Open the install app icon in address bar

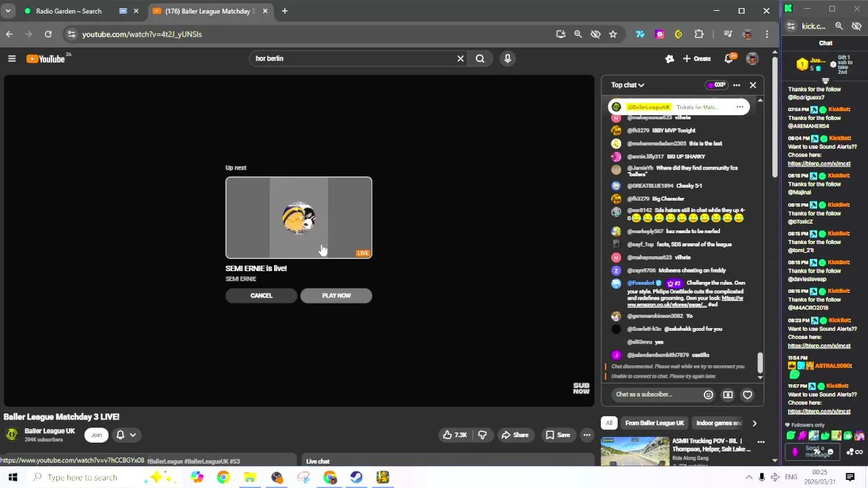(x=561, y=34)
